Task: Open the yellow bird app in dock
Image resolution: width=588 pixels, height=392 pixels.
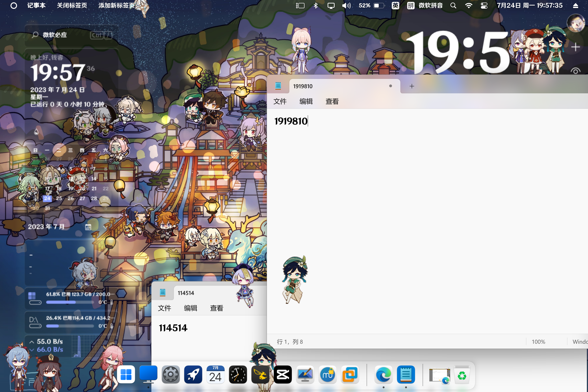Action: 260,374
